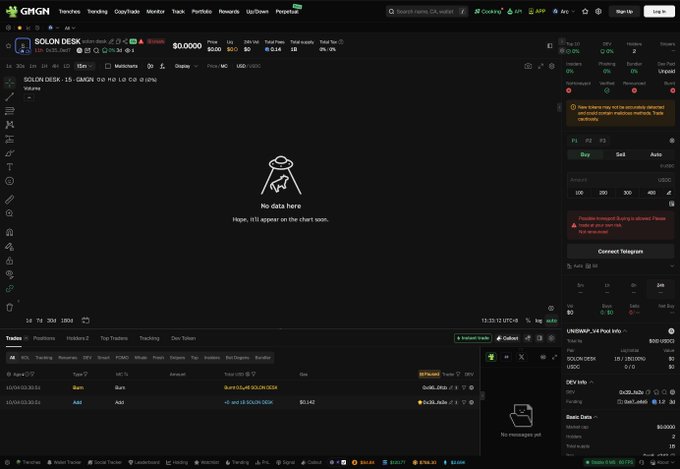
Task: Click the Connect Telegram button
Action: (x=620, y=251)
